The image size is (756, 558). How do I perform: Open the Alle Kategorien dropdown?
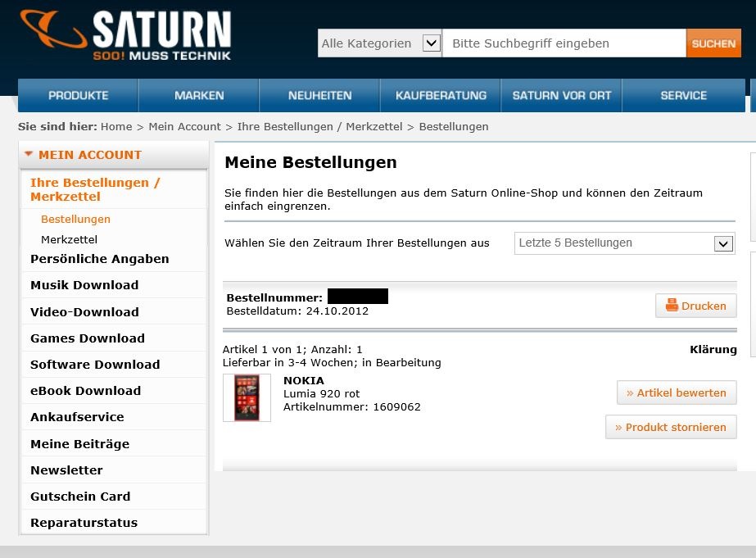click(379, 43)
